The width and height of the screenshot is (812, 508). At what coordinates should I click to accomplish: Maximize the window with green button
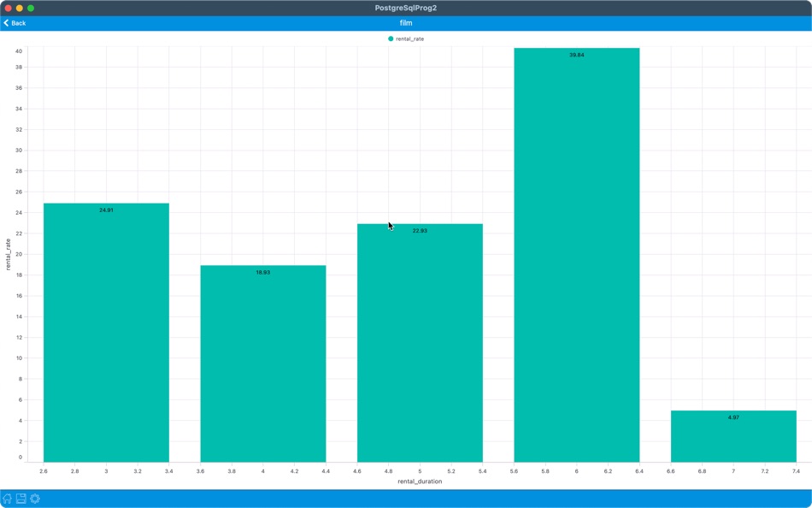(31, 8)
